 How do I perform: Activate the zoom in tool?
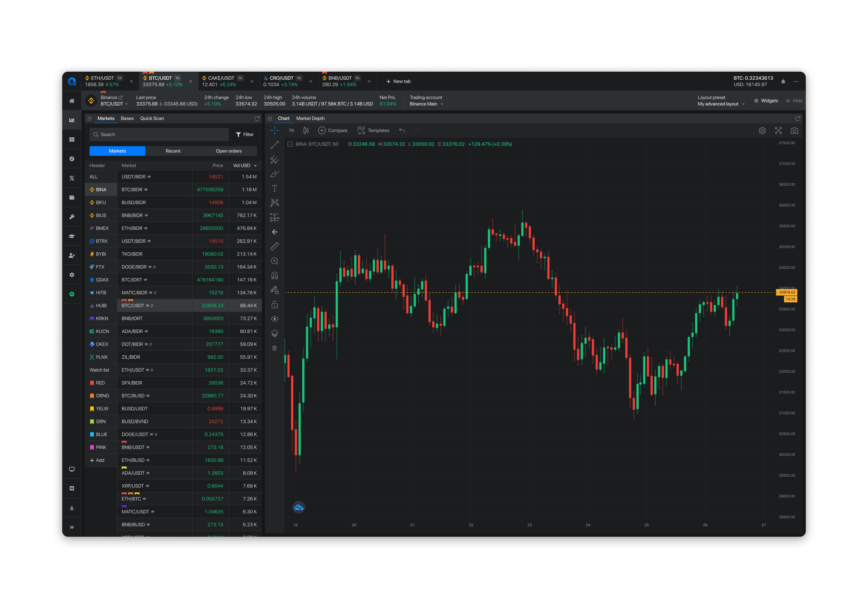[x=275, y=261]
